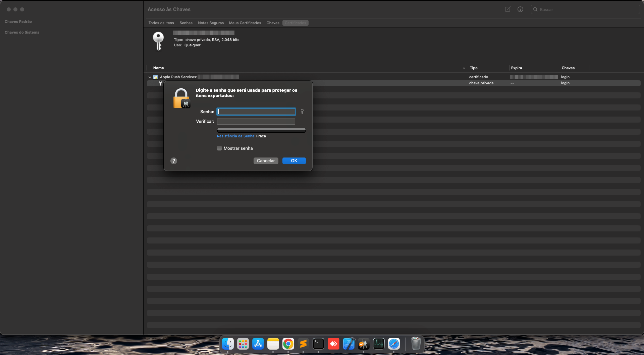Open Sublime Text from the Dock
Viewport: 644px width, 355px height.
[303, 344]
